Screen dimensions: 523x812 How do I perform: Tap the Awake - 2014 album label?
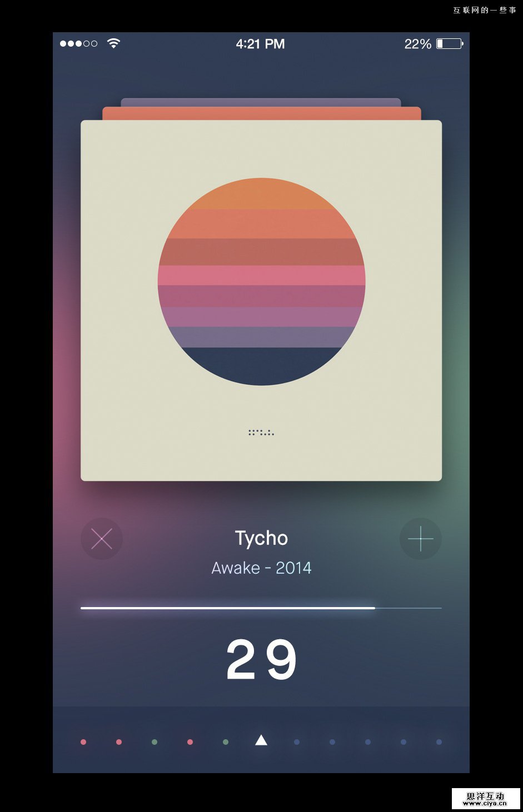tap(261, 568)
